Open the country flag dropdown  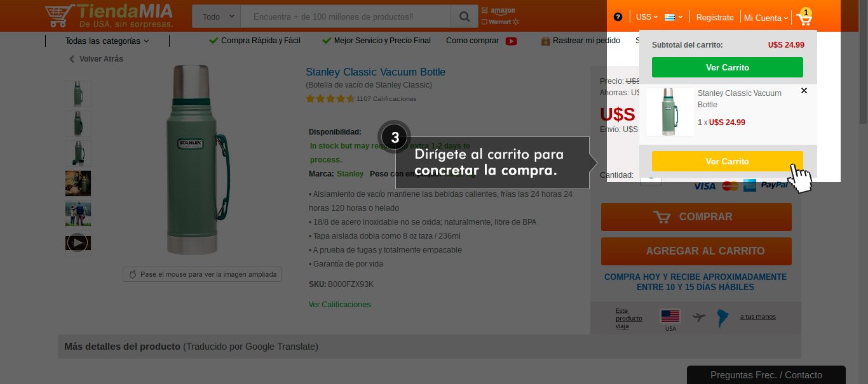(674, 17)
